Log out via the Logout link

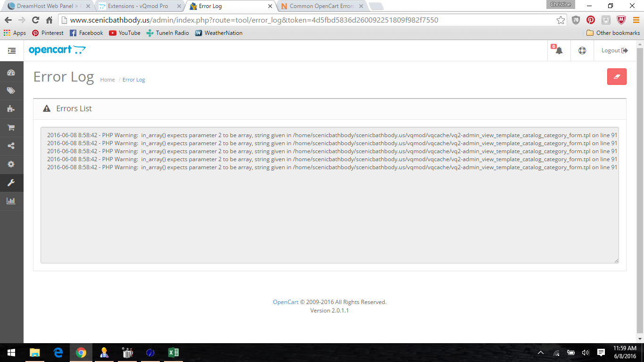(x=615, y=50)
